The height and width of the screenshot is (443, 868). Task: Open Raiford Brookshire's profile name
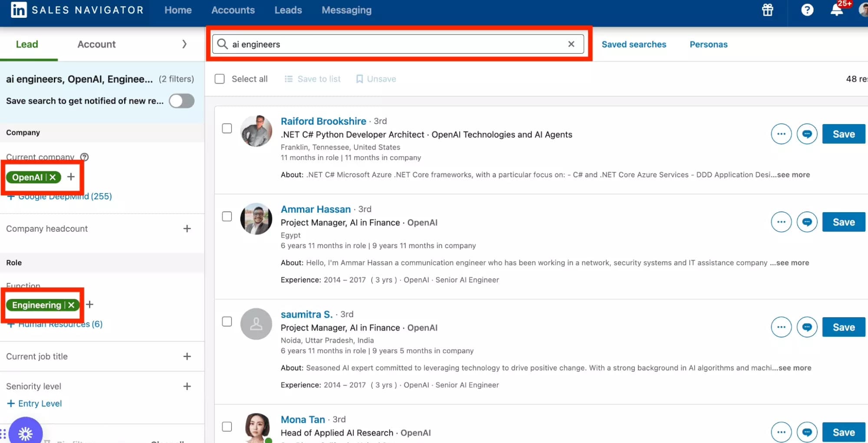click(x=323, y=121)
